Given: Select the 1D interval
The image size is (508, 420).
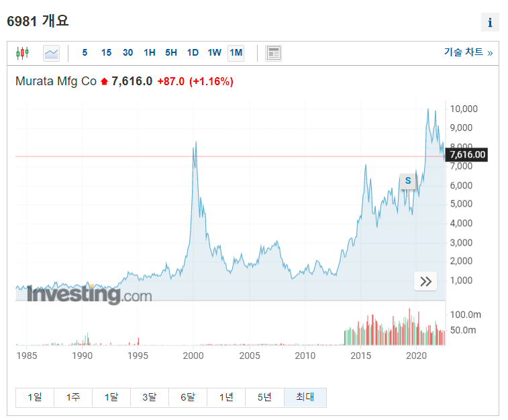Looking at the screenshot, I should point(193,52).
